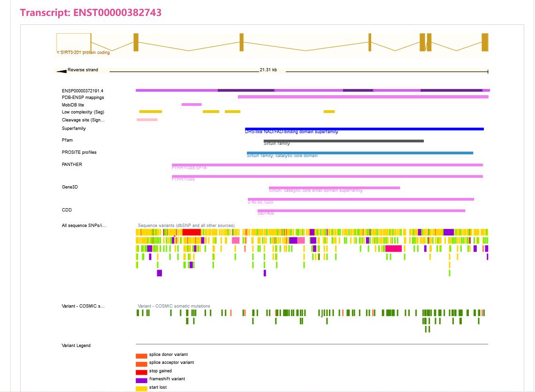
Task: Select the first exon box on the transcript
Action: click(73, 42)
